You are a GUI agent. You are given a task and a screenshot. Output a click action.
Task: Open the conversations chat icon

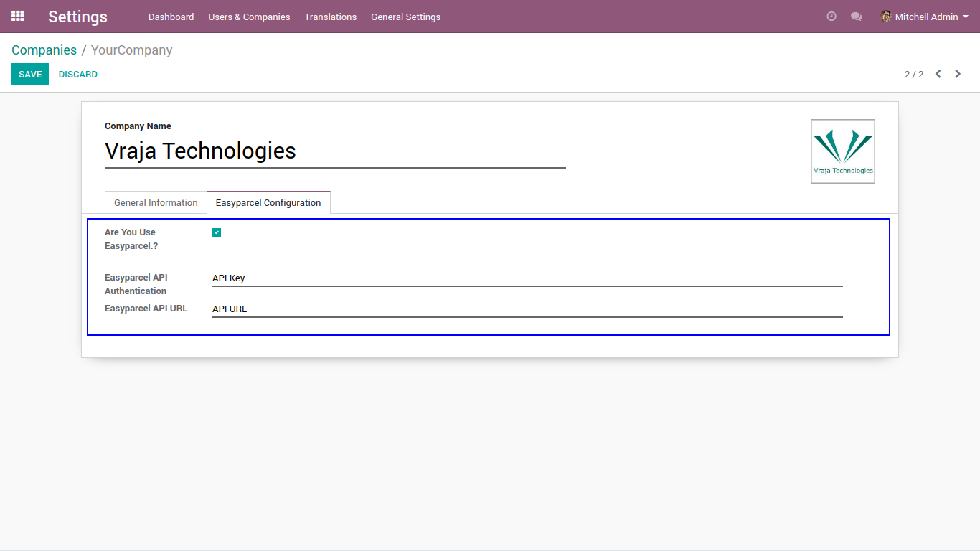(856, 17)
